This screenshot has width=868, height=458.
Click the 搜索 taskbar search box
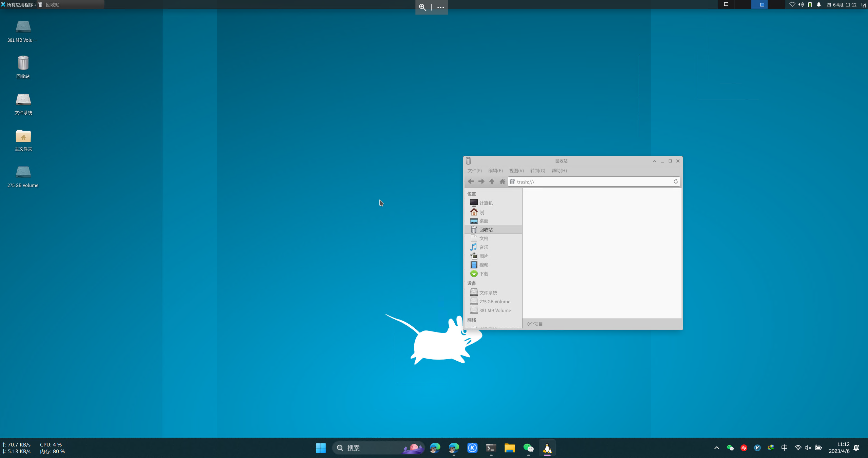pos(373,448)
